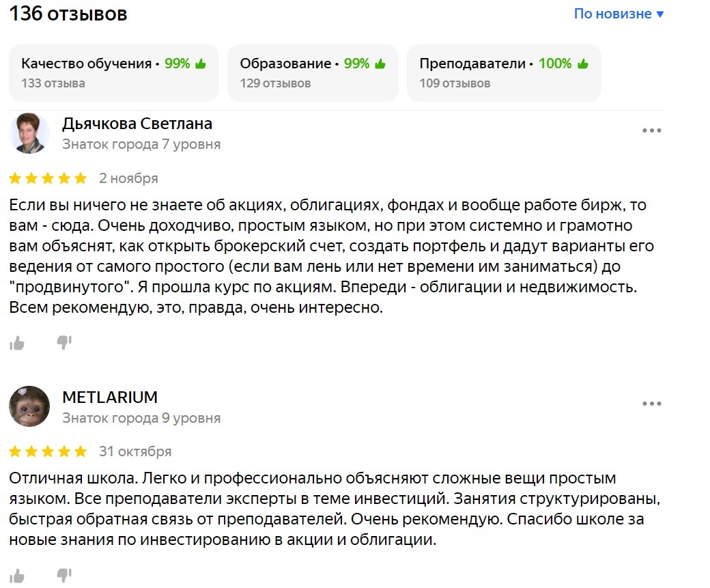Click the five-star rating on Светлана's review
Image resolution: width=710 pixels, height=588 pixels.
point(48,179)
